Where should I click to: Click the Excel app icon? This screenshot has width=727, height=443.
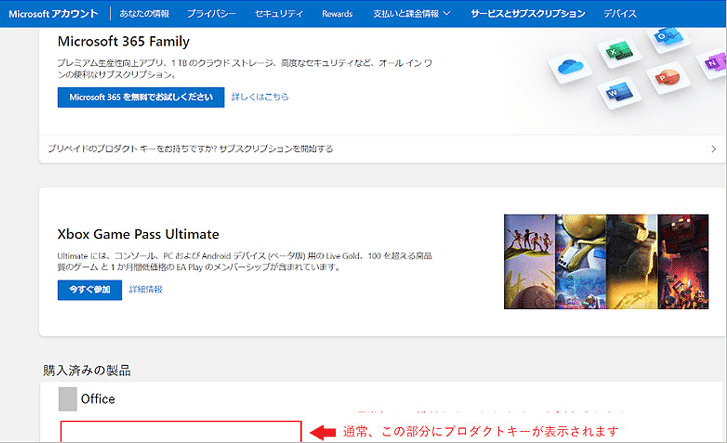pos(619,52)
